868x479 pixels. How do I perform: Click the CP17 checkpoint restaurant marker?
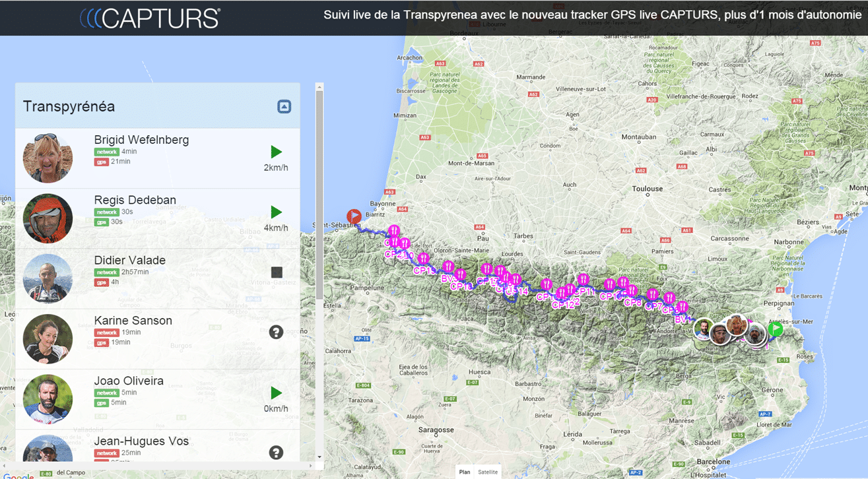click(487, 269)
